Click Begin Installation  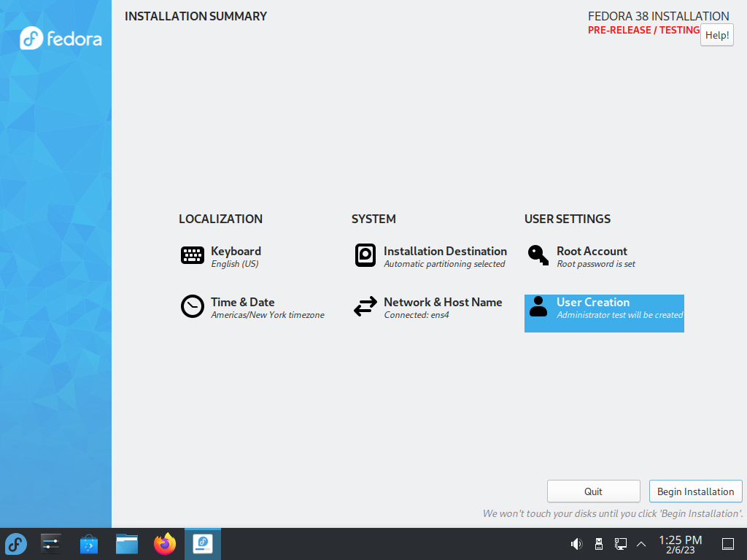(x=695, y=491)
